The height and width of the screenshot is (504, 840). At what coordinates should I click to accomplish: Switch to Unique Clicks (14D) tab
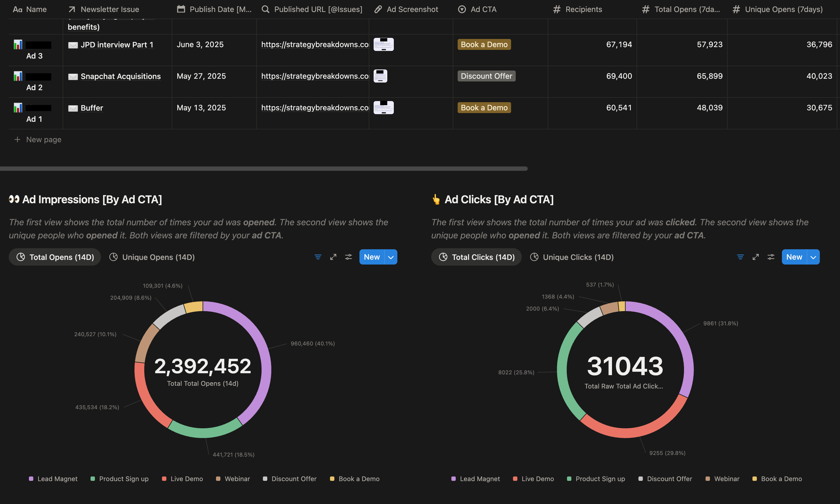572,257
